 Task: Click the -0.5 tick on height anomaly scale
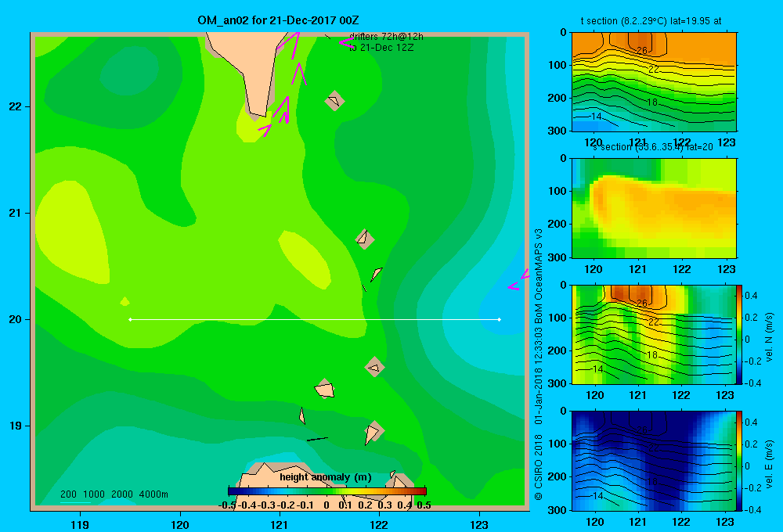[x=227, y=505]
